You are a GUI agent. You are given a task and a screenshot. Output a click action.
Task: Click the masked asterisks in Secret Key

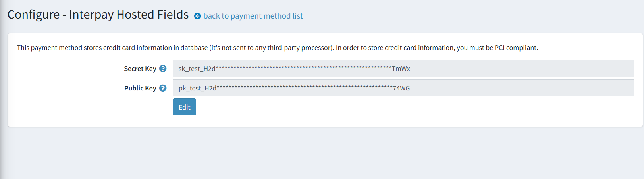point(304,68)
